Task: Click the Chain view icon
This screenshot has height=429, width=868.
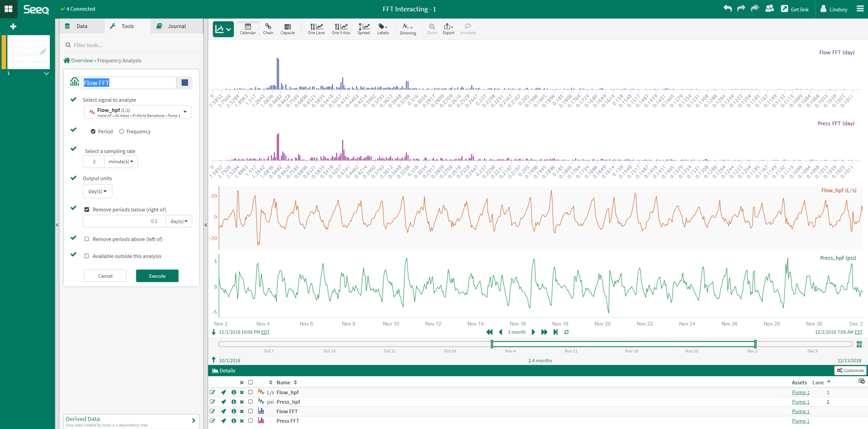Action: (268, 29)
